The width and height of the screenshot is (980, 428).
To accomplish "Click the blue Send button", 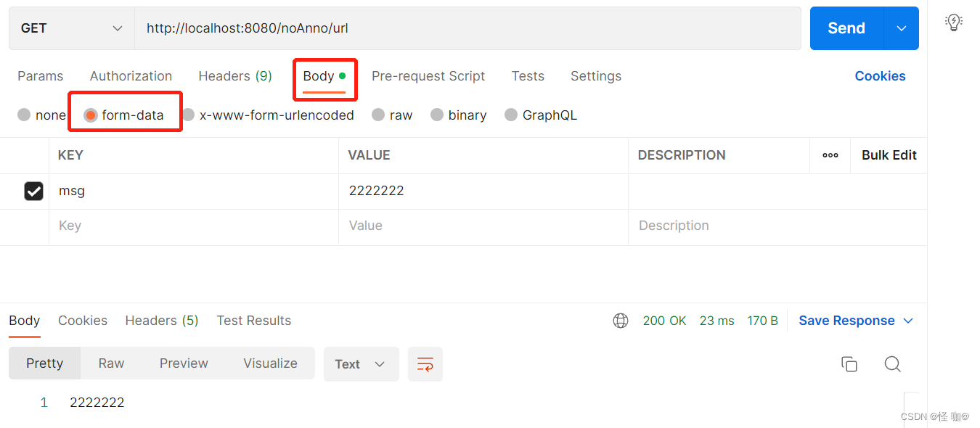I will point(846,28).
